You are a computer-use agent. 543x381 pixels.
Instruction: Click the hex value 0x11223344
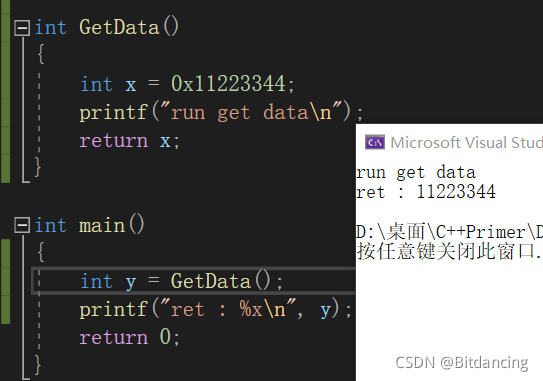click(x=229, y=84)
